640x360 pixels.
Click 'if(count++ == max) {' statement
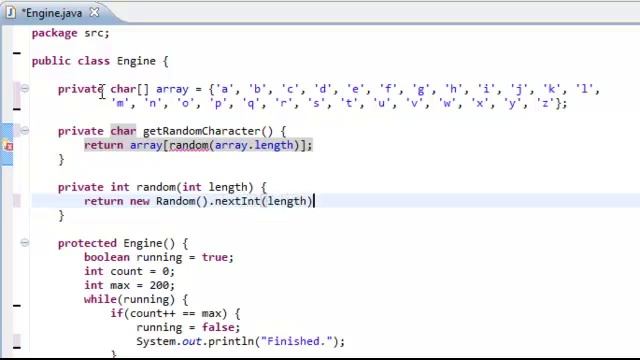tap(176, 313)
